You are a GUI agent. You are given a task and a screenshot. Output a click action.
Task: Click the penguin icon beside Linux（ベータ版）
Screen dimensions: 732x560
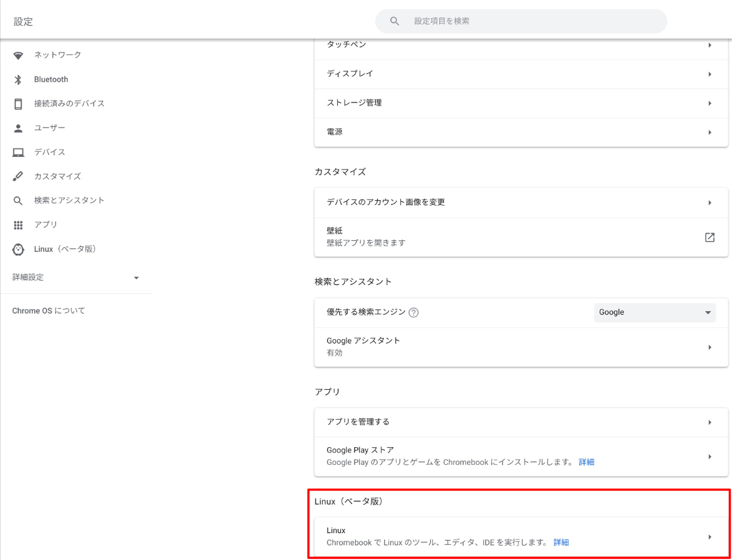(18, 249)
